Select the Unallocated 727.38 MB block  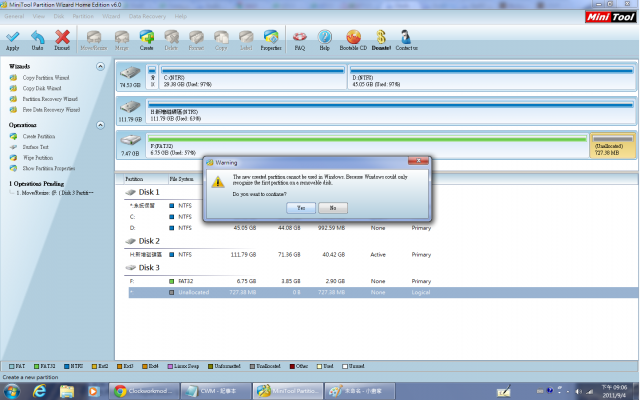pos(613,145)
